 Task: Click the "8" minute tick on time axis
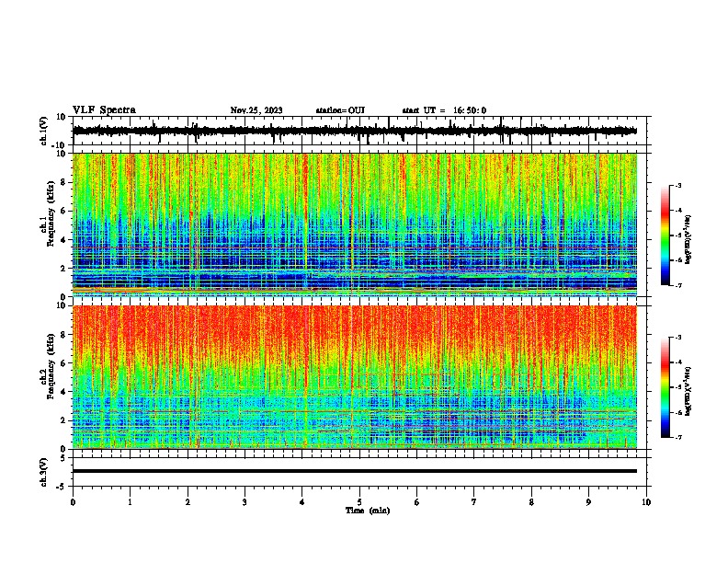click(531, 502)
